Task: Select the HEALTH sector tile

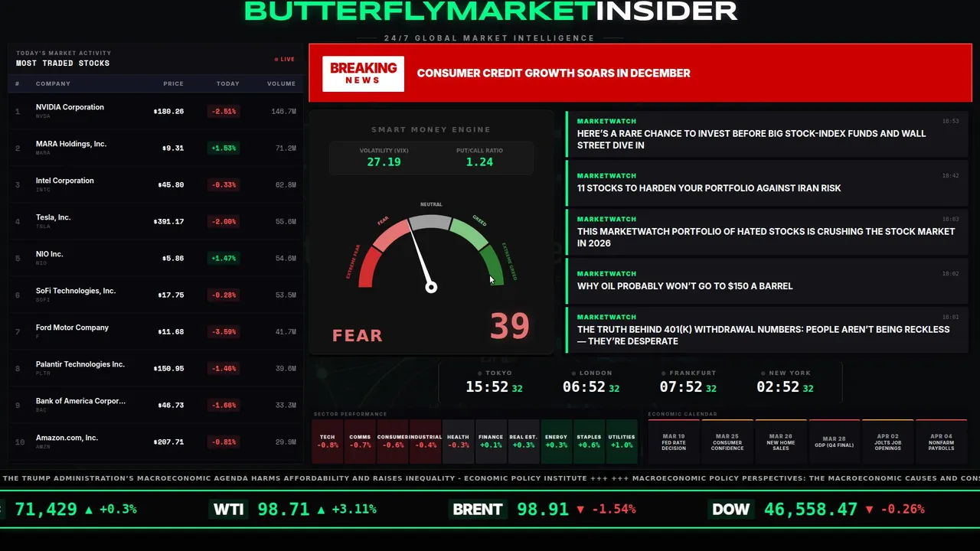Action: [458, 442]
